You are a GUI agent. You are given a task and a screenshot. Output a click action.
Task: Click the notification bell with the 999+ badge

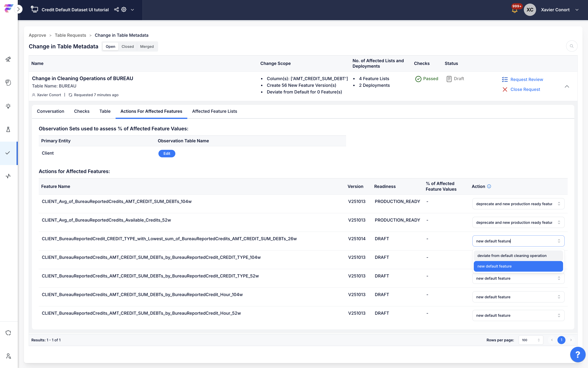point(515,10)
